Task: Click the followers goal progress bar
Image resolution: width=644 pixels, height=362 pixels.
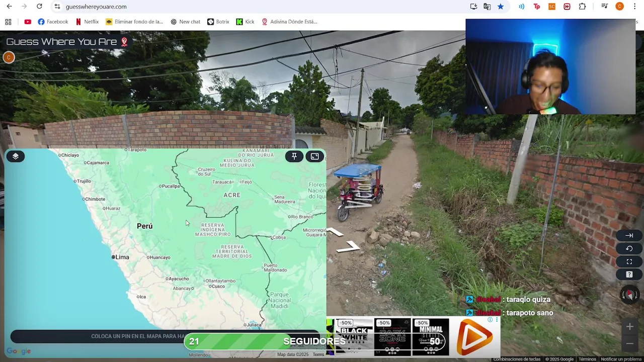Action: pyautogui.click(x=314, y=341)
